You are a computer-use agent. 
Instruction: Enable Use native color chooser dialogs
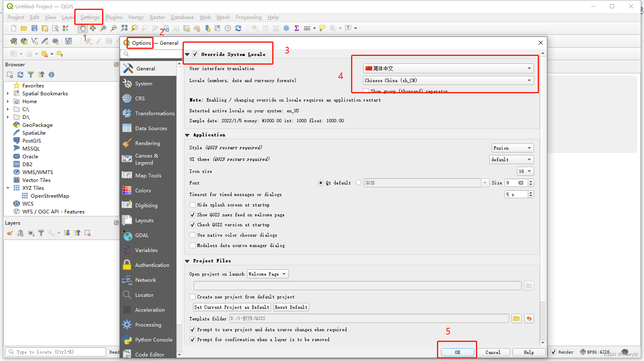click(x=193, y=235)
